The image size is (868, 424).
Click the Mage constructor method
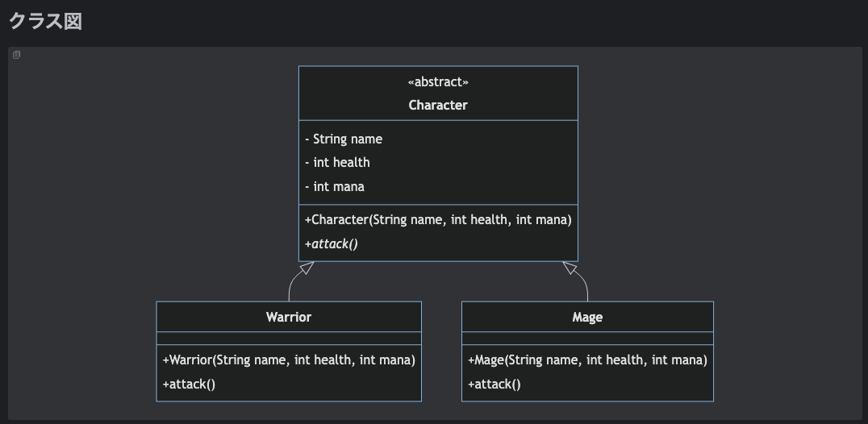pyautogui.click(x=587, y=360)
